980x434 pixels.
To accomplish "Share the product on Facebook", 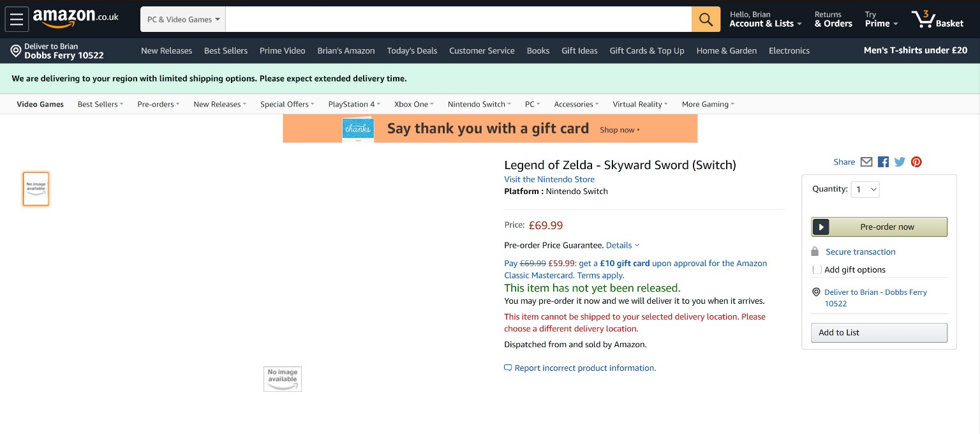I will tap(883, 162).
